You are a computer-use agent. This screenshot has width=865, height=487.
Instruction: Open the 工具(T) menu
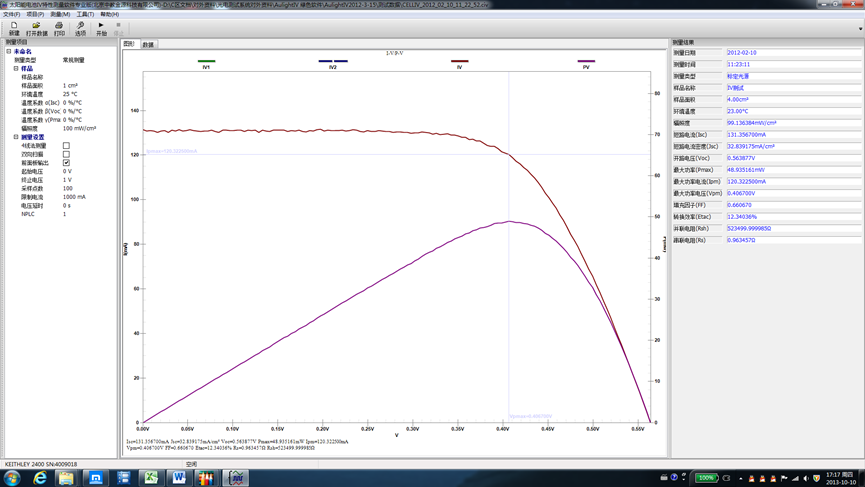[x=85, y=15]
